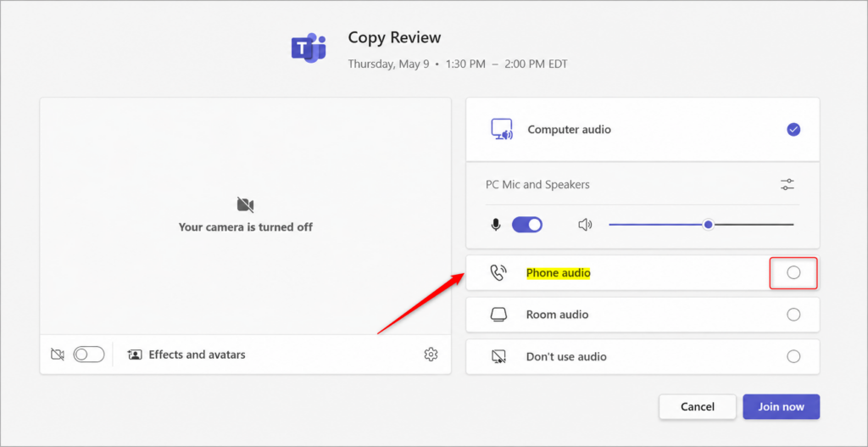868x447 pixels.
Task: Select the Don't use audio radio button
Action: (793, 357)
